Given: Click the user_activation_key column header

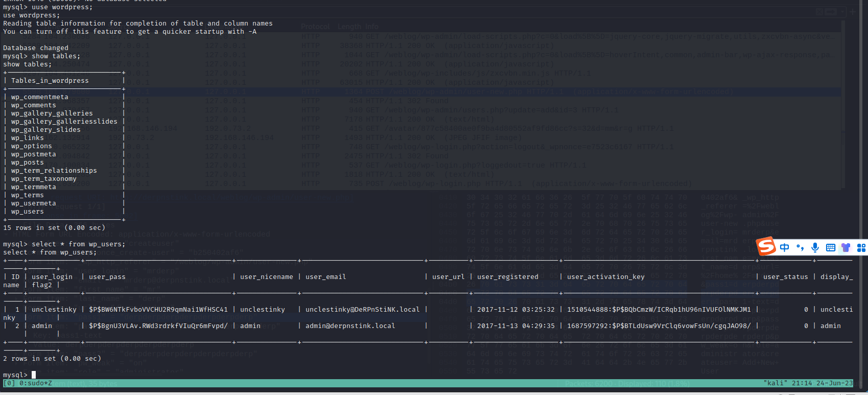Looking at the screenshot, I should point(606,277).
